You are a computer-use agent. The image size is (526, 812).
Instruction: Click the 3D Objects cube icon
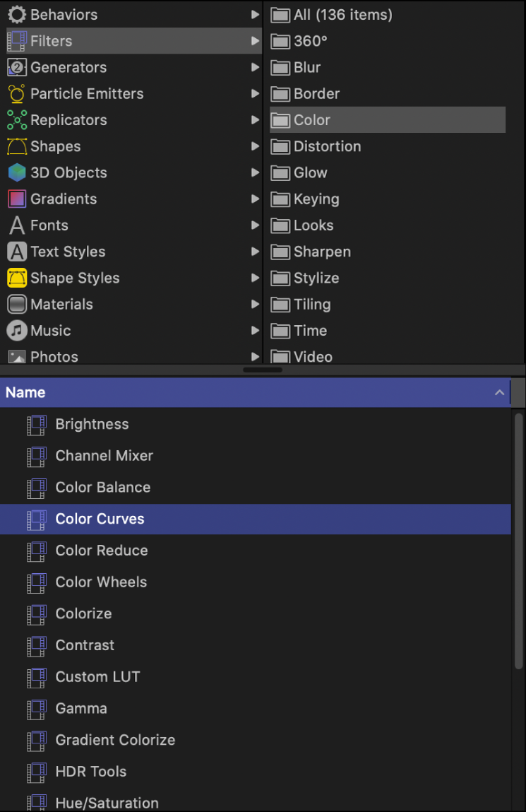pos(17,172)
